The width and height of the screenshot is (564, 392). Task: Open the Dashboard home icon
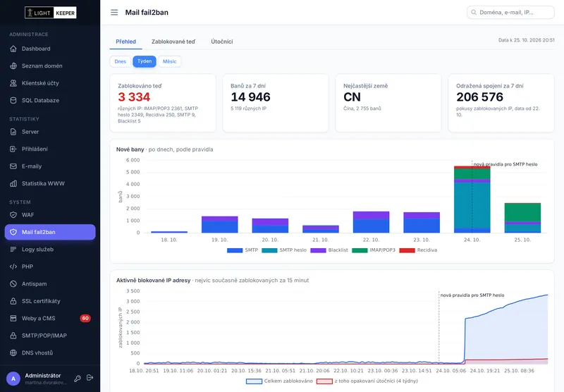(13, 49)
